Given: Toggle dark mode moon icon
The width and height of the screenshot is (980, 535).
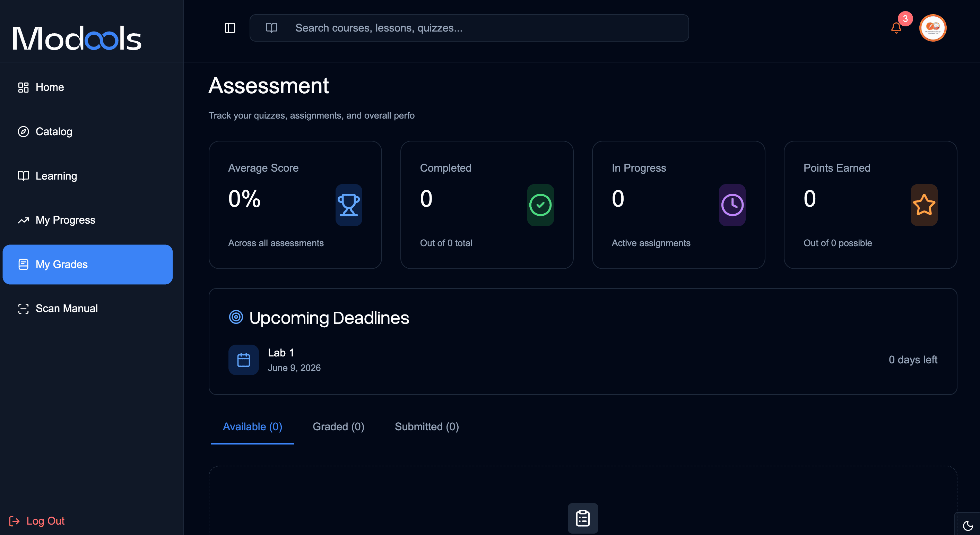Looking at the screenshot, I should point(968,526).
